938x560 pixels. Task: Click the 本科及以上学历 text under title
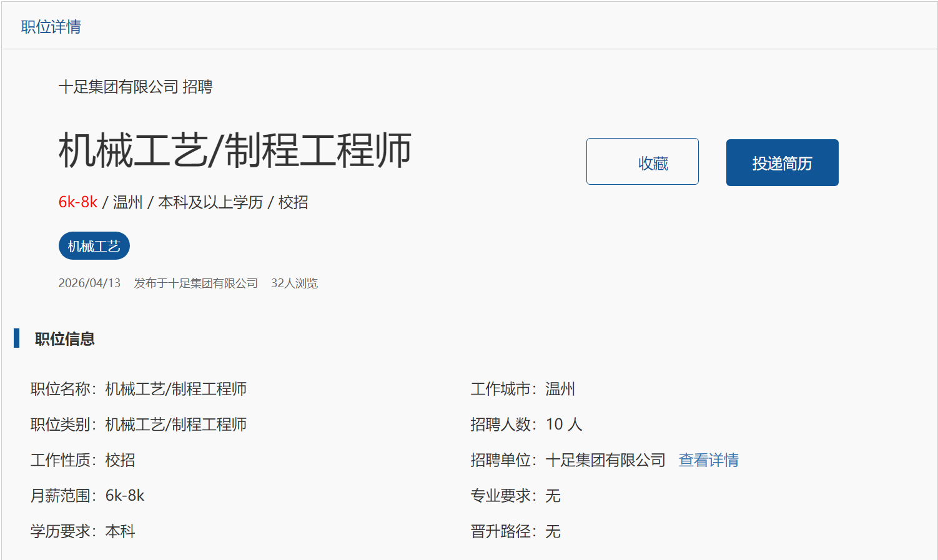coord(210,202)
